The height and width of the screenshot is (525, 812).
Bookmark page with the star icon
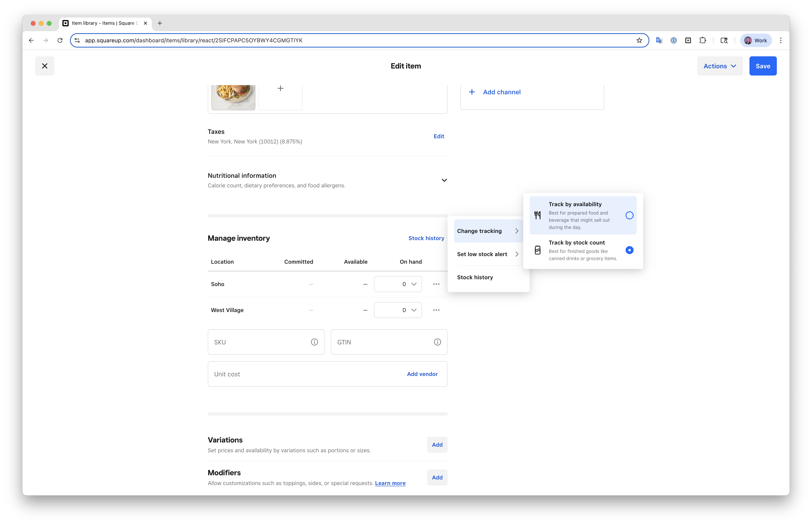639,40
